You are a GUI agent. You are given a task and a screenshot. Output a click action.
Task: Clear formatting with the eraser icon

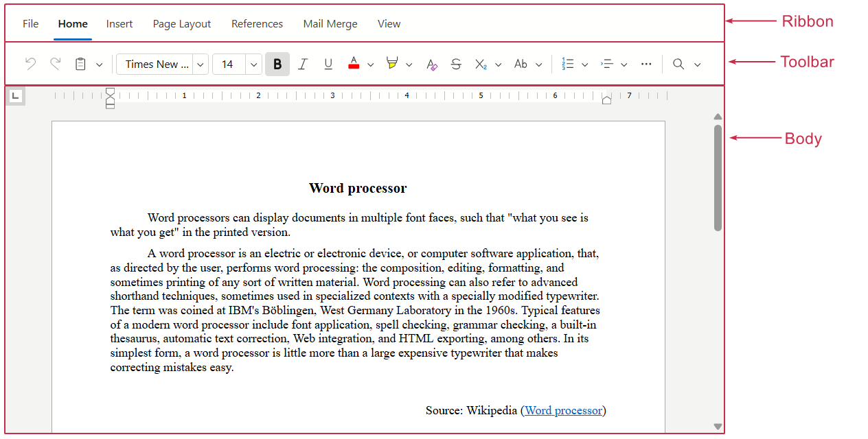pyautogui.click(x=431, y=64)
